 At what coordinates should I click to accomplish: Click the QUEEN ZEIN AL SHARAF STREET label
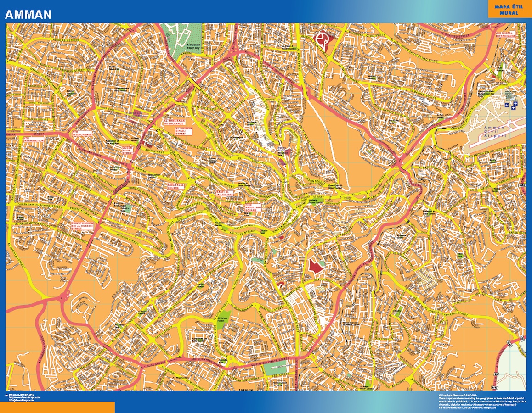(x=41, y=205)
